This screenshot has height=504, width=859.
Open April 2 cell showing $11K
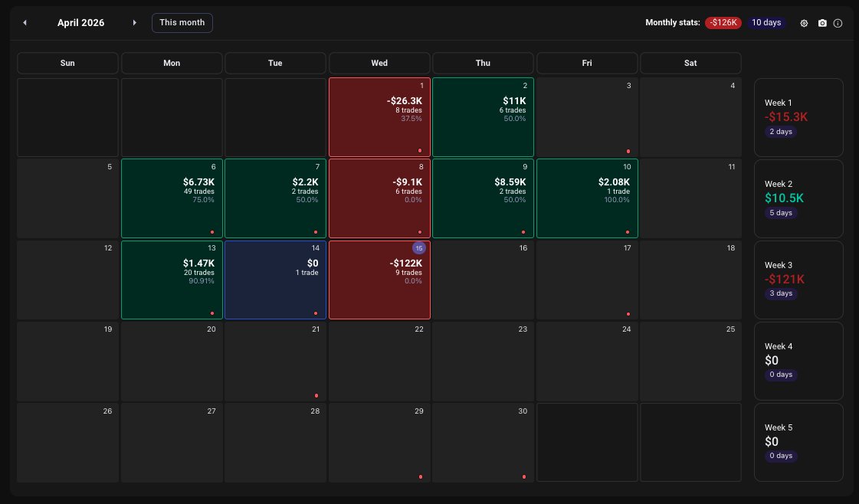(x=483, y=117)
